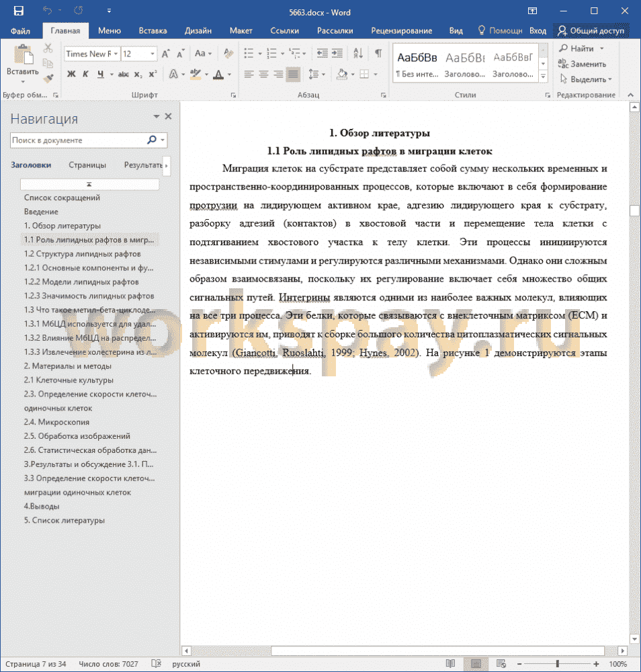Decrease the paragraph indent
Image resolution: width=641 pixels, height=672 pixels.
pyautogui.click(x=323, y=53)
